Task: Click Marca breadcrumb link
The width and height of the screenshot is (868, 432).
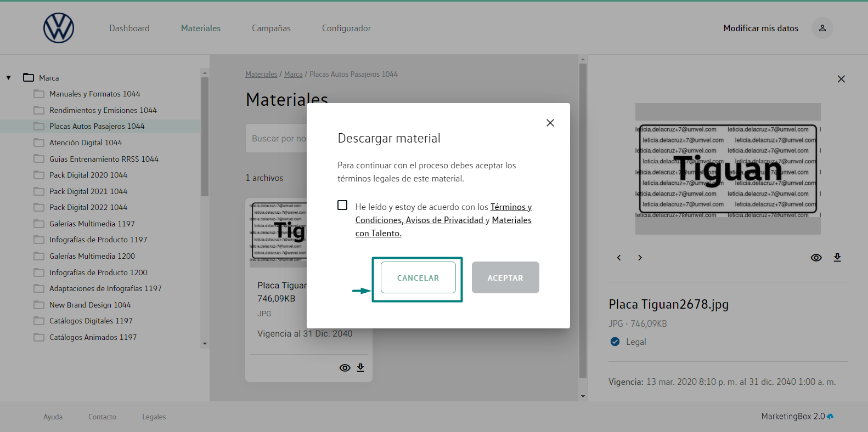Action: pyautogui.click(x=293, y=74)
